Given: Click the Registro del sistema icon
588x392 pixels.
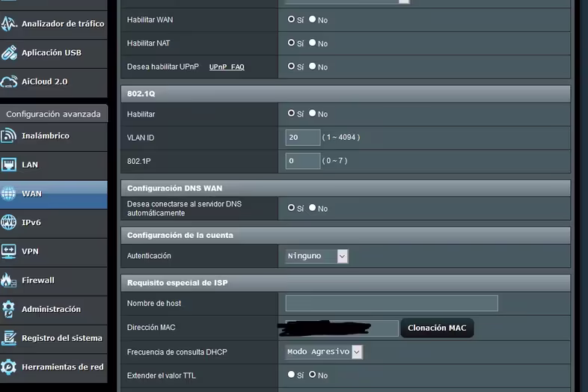Looking at the screenshot, I should [9, 338].
